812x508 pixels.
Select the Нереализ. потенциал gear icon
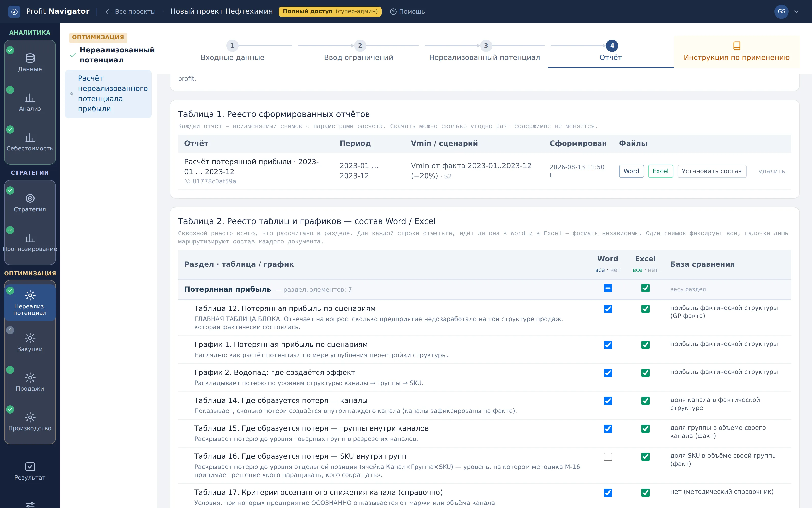point(30,295)
